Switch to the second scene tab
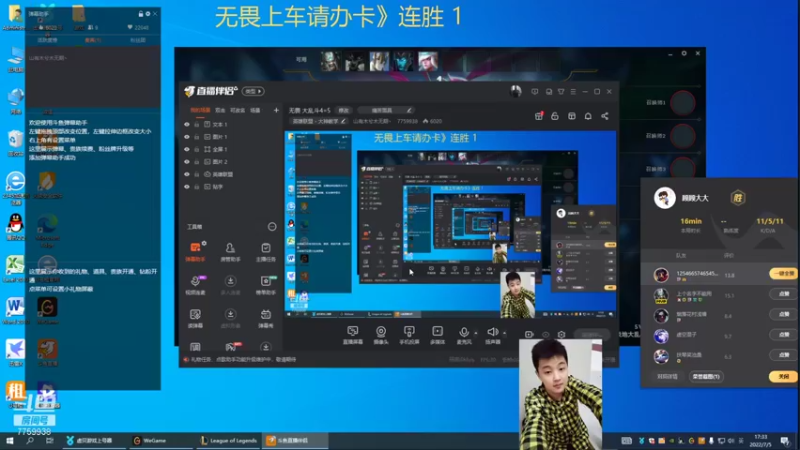This screenshot has height=450, width=800. (x=220, y=110)
